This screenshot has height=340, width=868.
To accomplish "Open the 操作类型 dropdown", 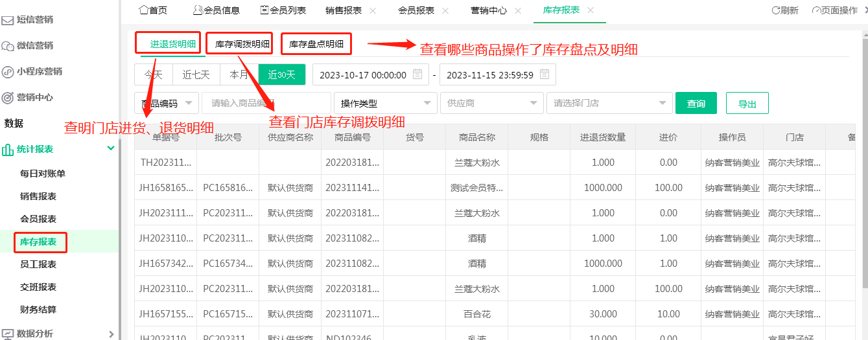I will (386, 103).
